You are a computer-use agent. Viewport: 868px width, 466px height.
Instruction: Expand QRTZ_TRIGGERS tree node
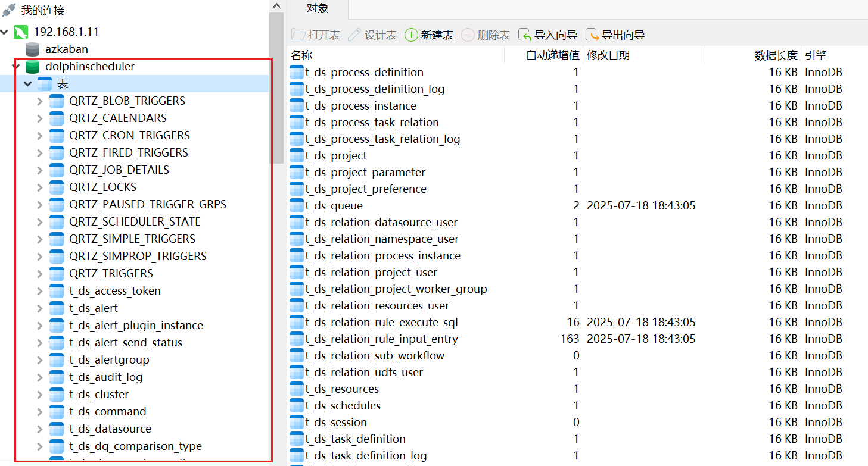(39, 274)
